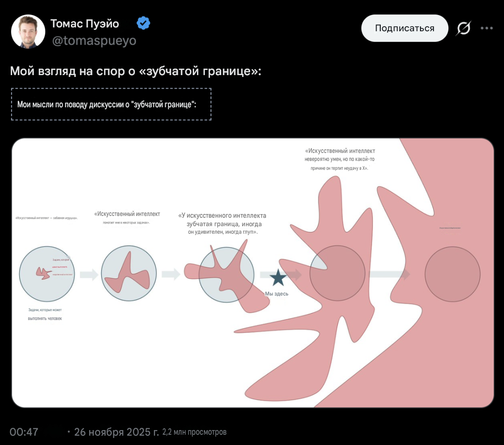Open the Grok slashed-circle icon
504x445 pixels.
coord(463,28)
